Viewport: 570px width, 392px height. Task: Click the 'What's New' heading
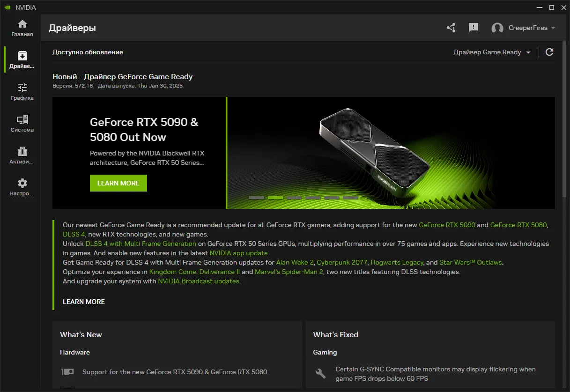pos(81,334)
